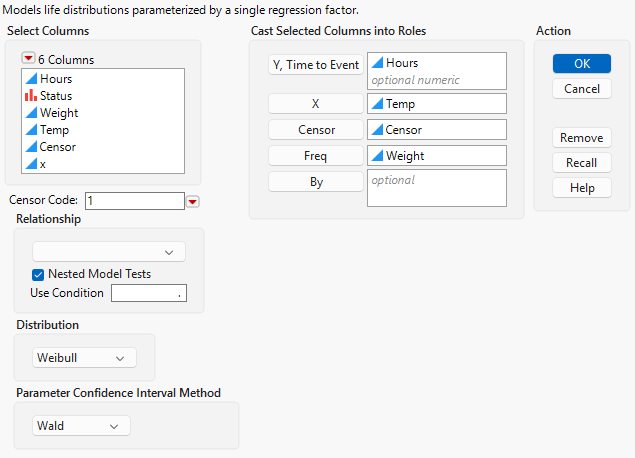
Task: Open the Wald confidence interval method dropdown
Action: tap(81, 426)
